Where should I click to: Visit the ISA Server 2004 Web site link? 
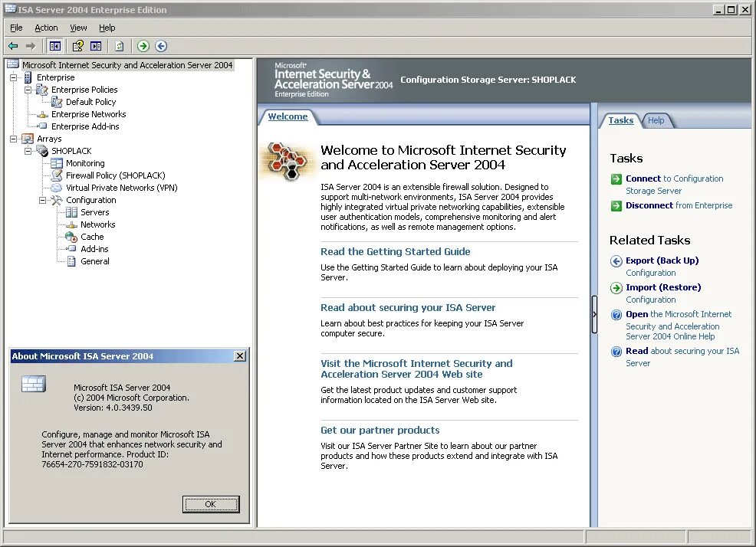(416, 368)
